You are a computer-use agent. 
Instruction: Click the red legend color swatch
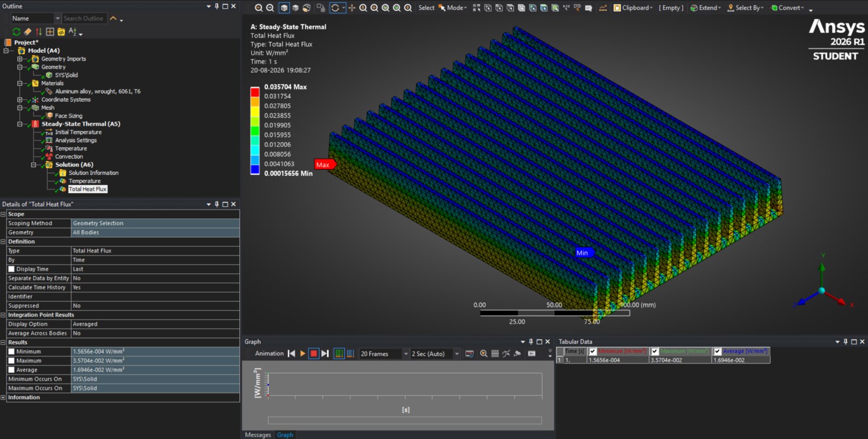tap(254, 92)
